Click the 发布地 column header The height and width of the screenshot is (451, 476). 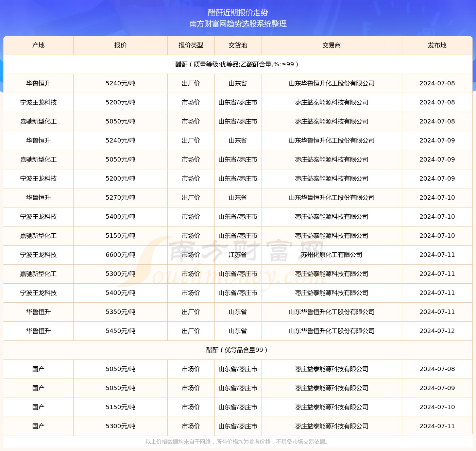tap(437, 45)
